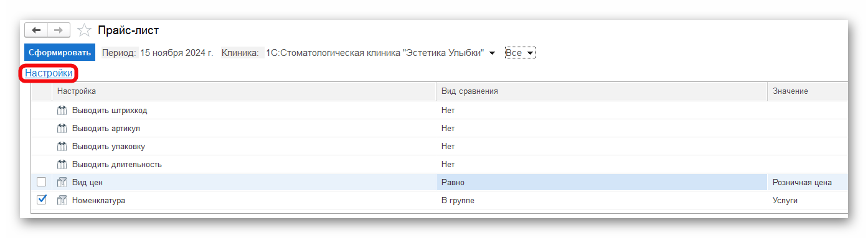This screenshot has width=868, height=238.
Task: Select the Номенклатура setting name
Action: (98, 201)
